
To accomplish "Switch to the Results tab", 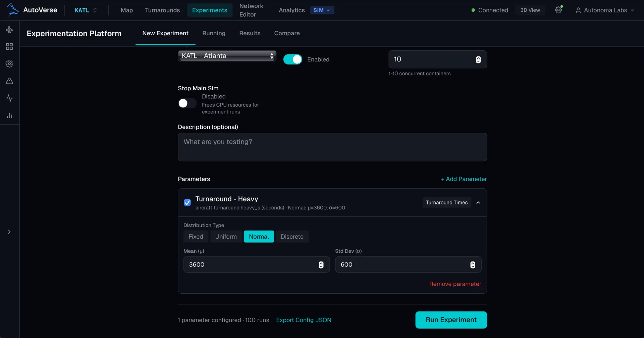I will (250, 33).
